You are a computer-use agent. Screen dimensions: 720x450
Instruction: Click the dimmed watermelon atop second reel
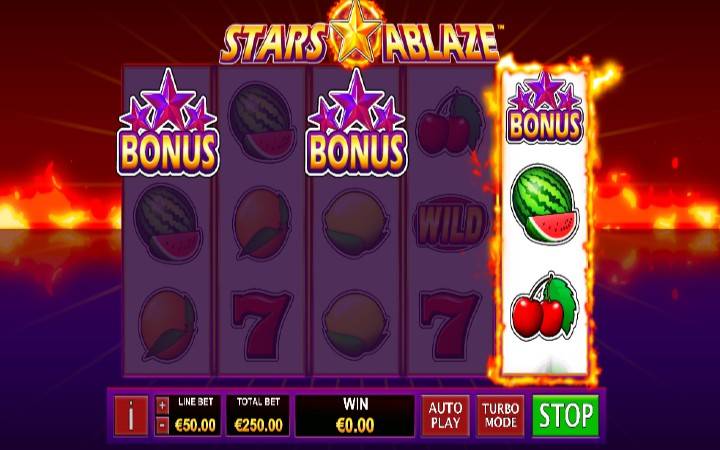(x=262, y=122)
